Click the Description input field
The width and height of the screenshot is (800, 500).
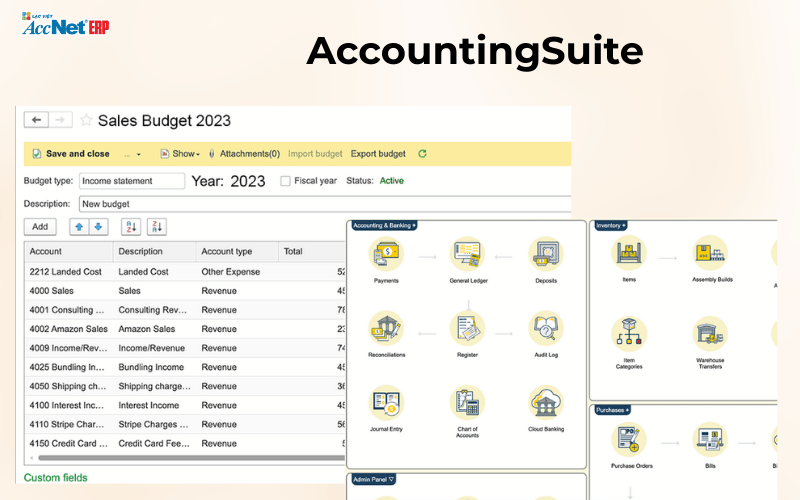324,204
